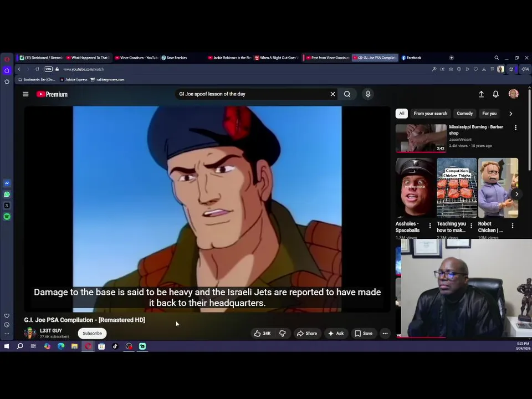The height and width of the screenshot is (399, 532).
Task: Go back with browser back arrow
Action: (x=19, y=69)
